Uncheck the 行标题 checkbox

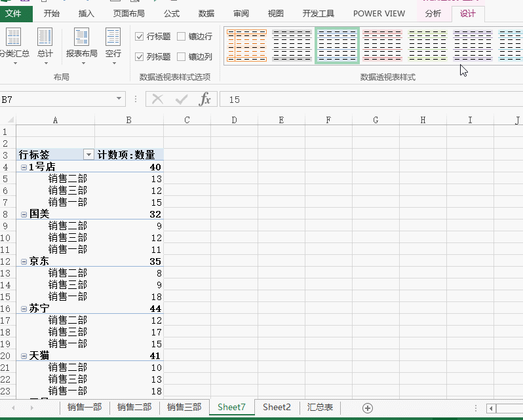click(x=140, y=37)
